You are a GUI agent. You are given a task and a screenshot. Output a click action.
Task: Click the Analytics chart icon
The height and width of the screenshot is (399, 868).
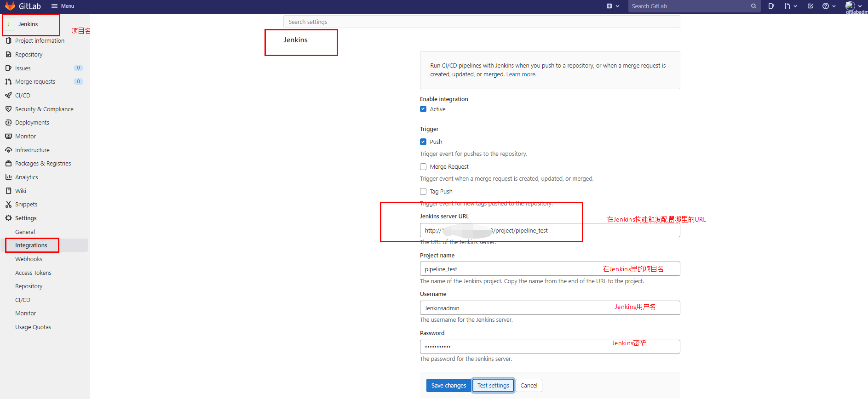tap(8, 177)
